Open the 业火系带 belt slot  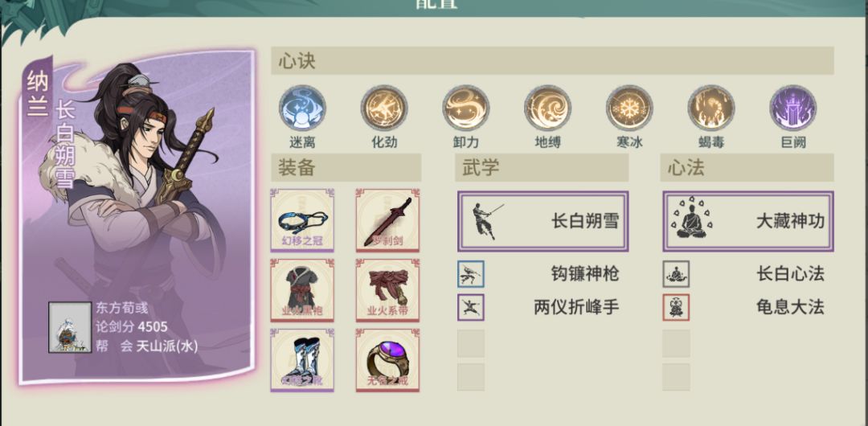(387, 290)
